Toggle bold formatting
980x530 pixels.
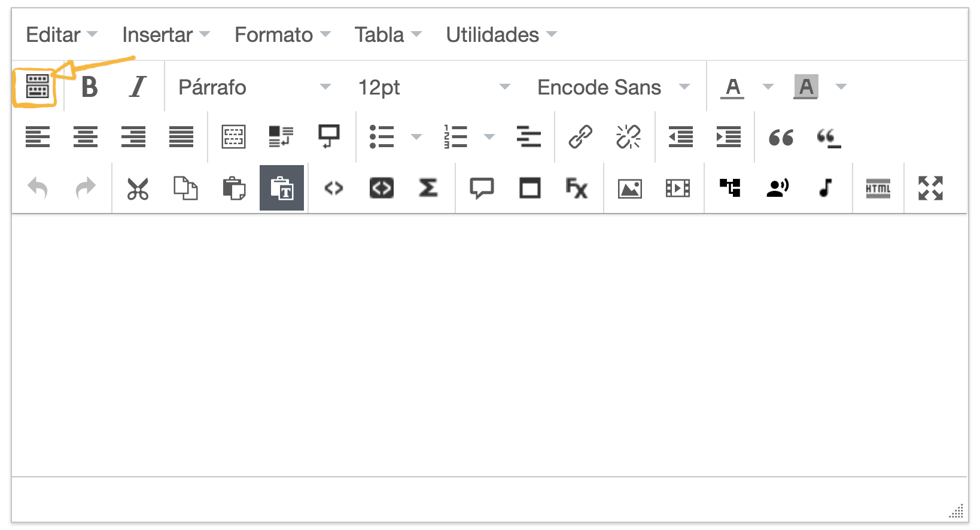[x=90, y=87]
